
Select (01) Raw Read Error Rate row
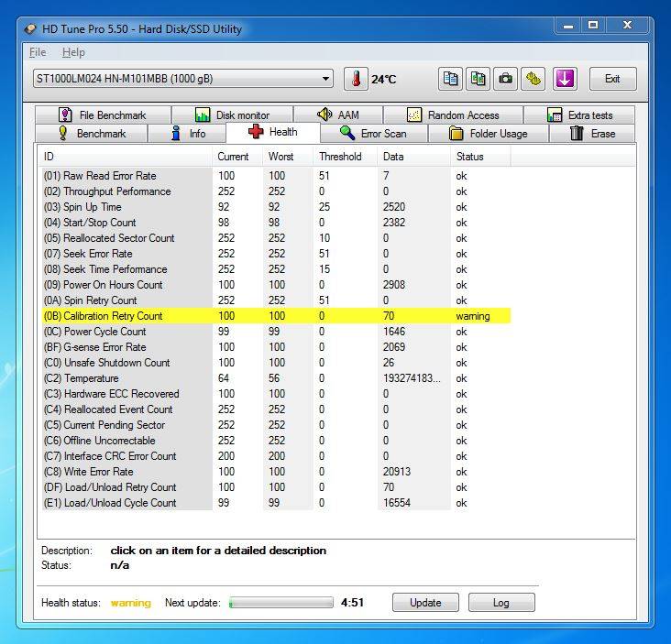pyautogui.click(x=276, y=176)
